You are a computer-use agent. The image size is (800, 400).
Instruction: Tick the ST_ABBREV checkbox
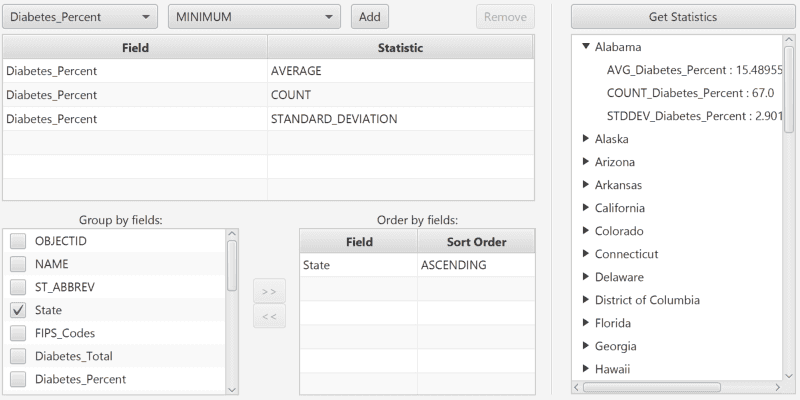(18, 287)
